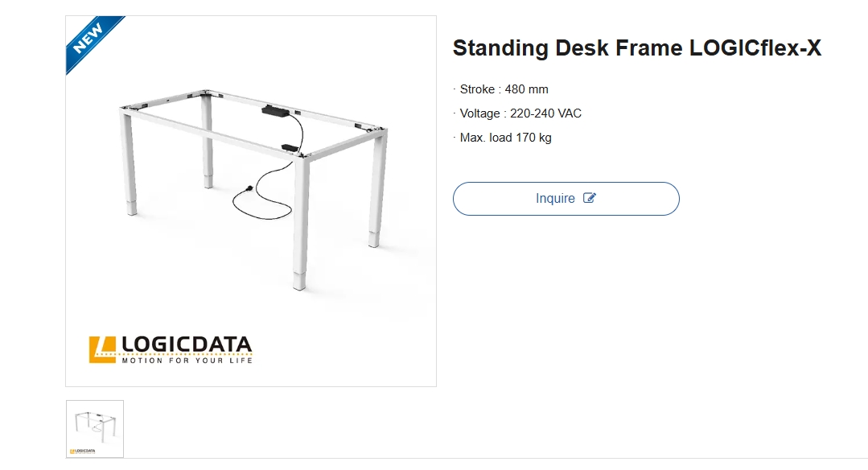Click the power plug at the cable end

(x=249, y=189)
